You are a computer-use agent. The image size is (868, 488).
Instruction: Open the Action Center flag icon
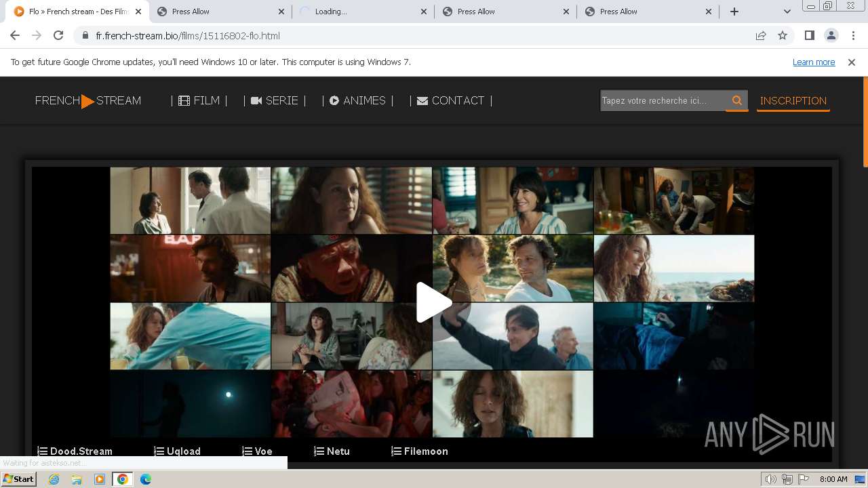click(x=804, y=479)
